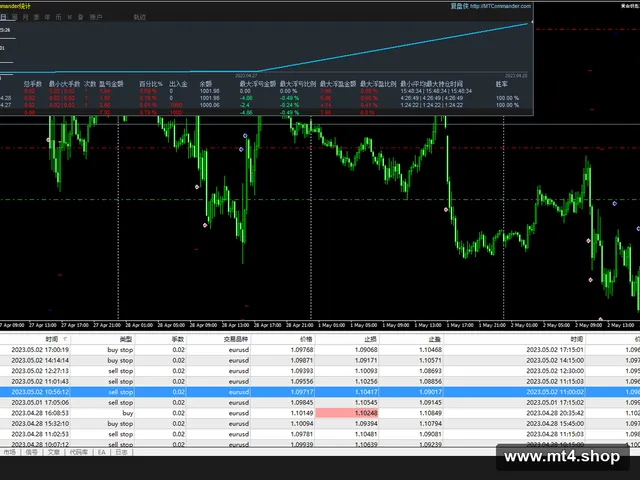Click the price cell 1.10149

pos(302,413)
